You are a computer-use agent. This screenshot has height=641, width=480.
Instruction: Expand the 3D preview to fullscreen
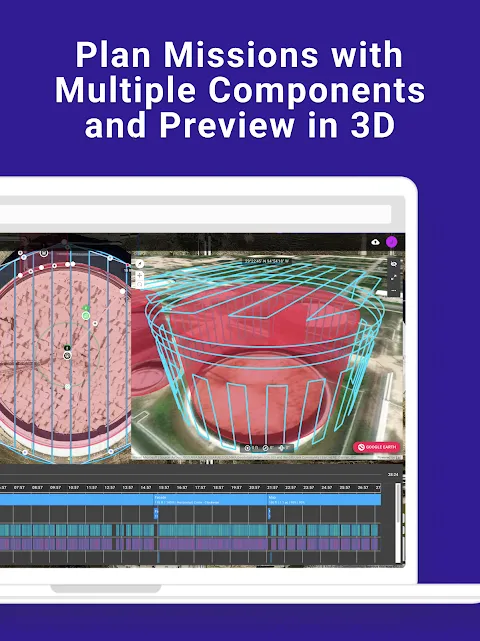pyautogui.click(x=394, y=277)
